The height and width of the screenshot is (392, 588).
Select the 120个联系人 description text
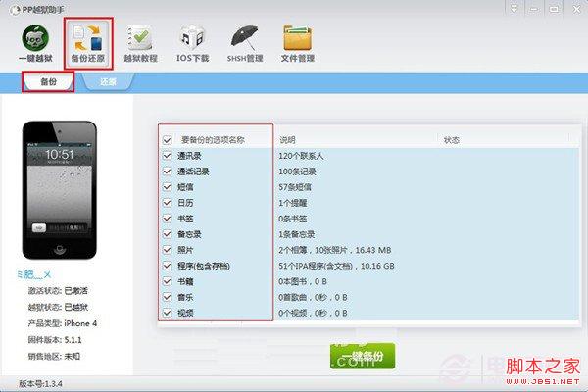tap(301, 156)
